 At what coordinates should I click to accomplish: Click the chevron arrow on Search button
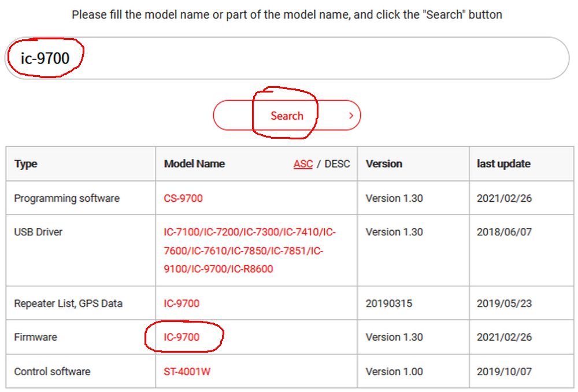351,116
